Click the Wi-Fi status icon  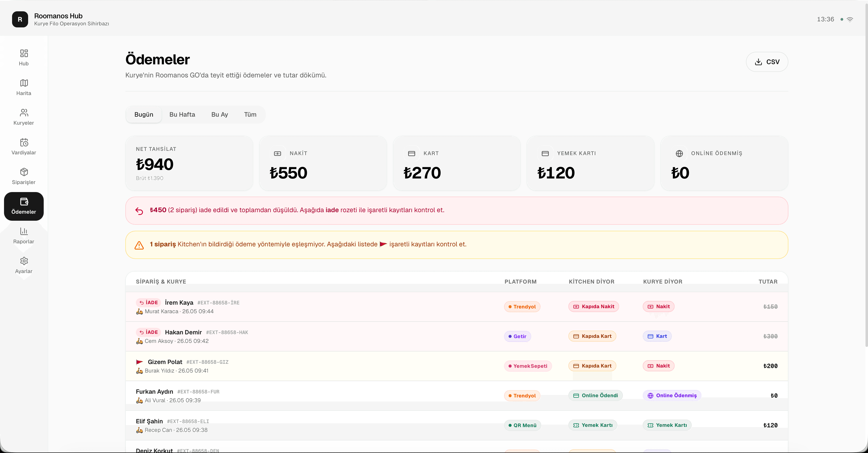pos(850,20)
